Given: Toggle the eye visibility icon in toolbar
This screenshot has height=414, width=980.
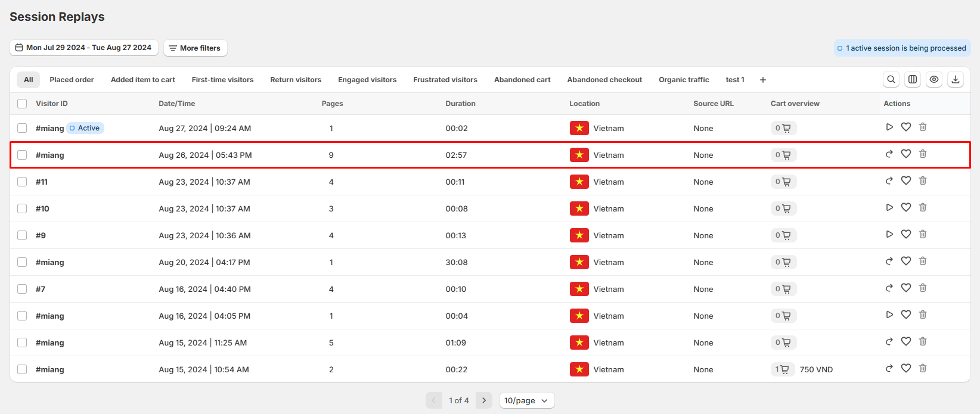Looking at the screenshot, I should coord(934,79).
